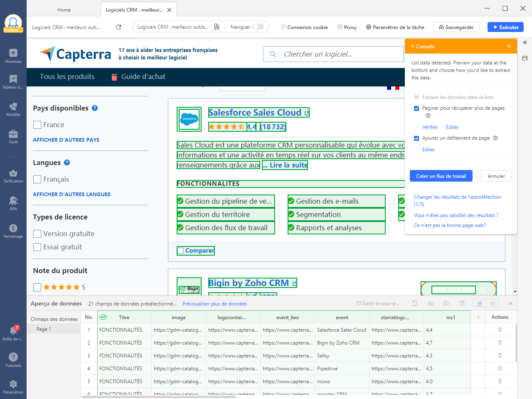Delete row 1 using its trash icon
532x399 pixels.
click(500, 330)
